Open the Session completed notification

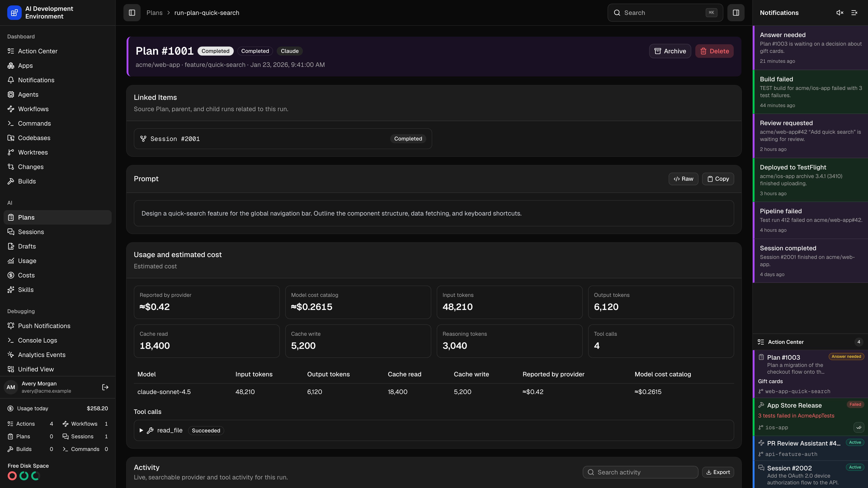pos(810,261)
